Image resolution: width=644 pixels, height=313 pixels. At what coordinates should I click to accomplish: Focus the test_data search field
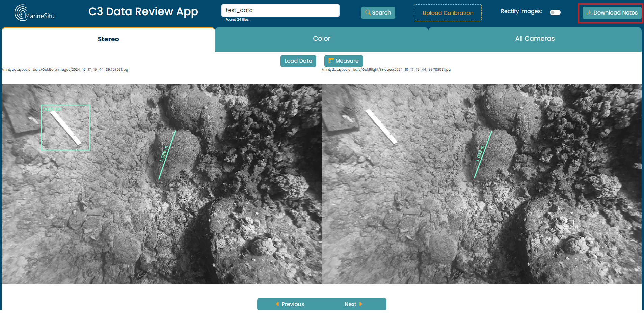tap(280, 10)
